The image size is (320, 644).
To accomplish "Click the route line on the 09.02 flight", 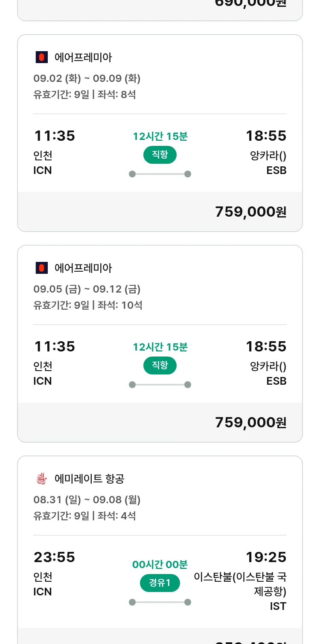I will [160, 174].
